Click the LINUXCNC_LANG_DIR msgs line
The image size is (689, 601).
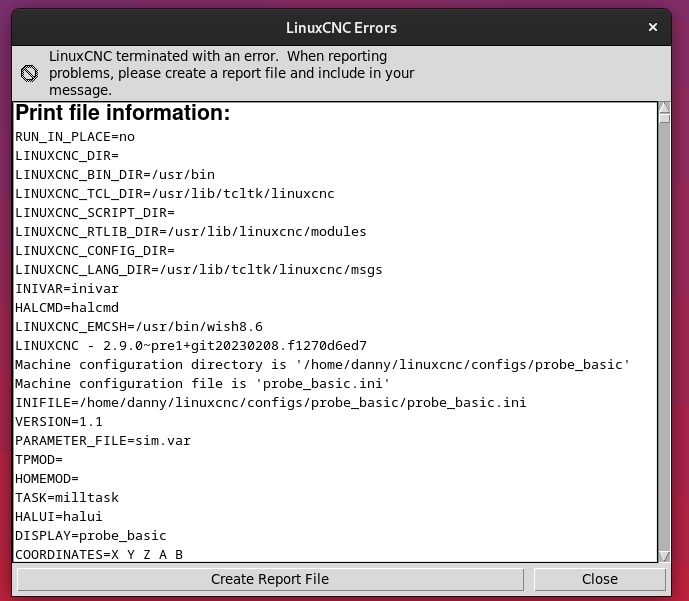pyautogui.click(x=199, y=269)
